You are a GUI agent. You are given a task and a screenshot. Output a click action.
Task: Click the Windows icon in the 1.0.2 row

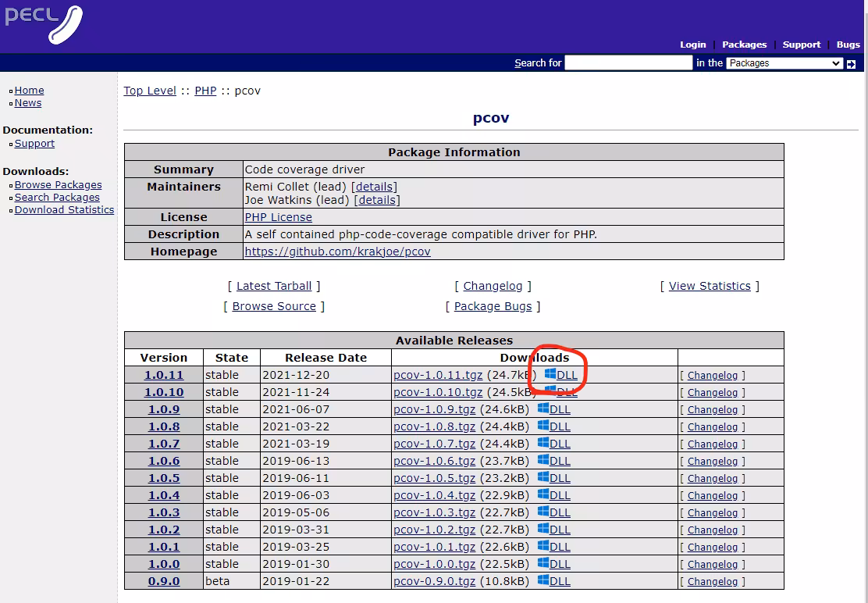[x=543, y=529]
